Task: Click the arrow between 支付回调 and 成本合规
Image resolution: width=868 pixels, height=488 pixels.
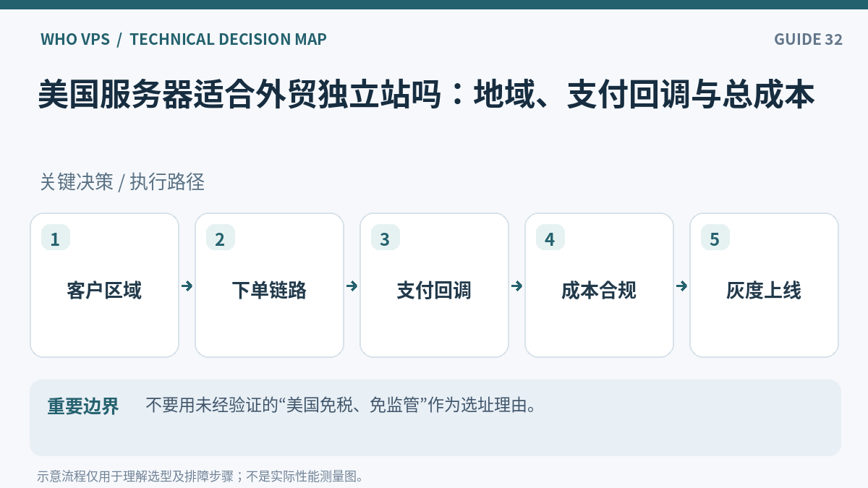Action: coord(517,286)
